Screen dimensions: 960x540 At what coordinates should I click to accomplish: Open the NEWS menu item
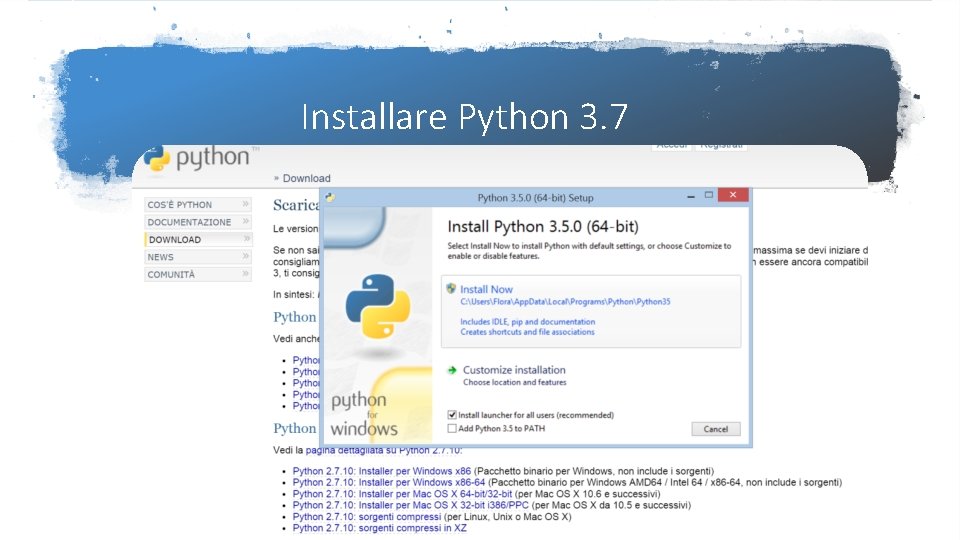198,257
